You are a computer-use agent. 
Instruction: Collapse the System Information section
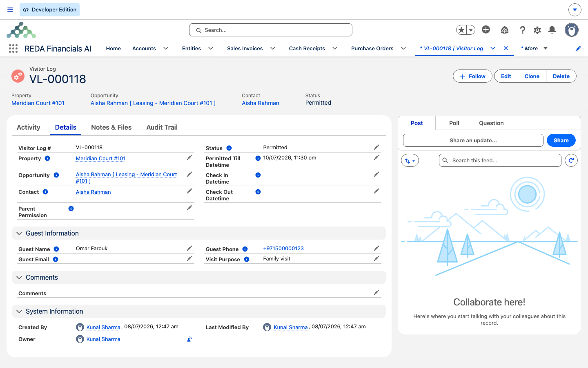click(19, 311)
